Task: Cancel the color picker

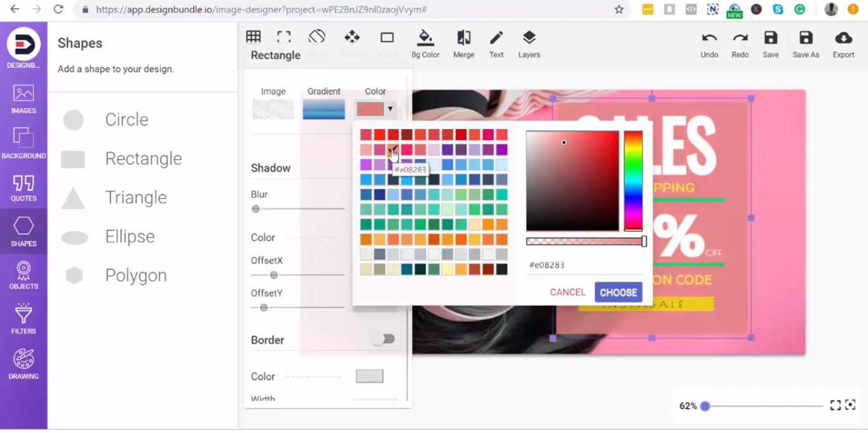Action: click(567, 292)
